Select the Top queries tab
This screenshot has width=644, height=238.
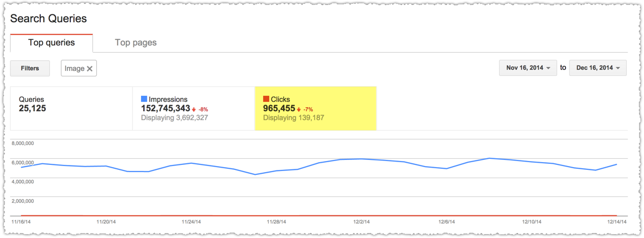pyautogui.click(x=51, y=43)
